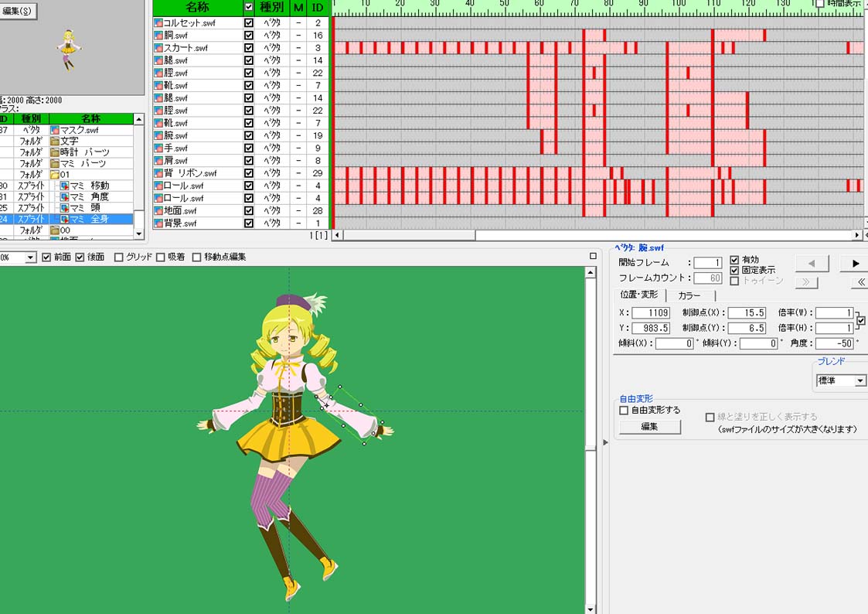The height and width of the screenshot is (614, 868).
Task: Toggle the 後面 checkbox
Action: click(x=80, y=258)
